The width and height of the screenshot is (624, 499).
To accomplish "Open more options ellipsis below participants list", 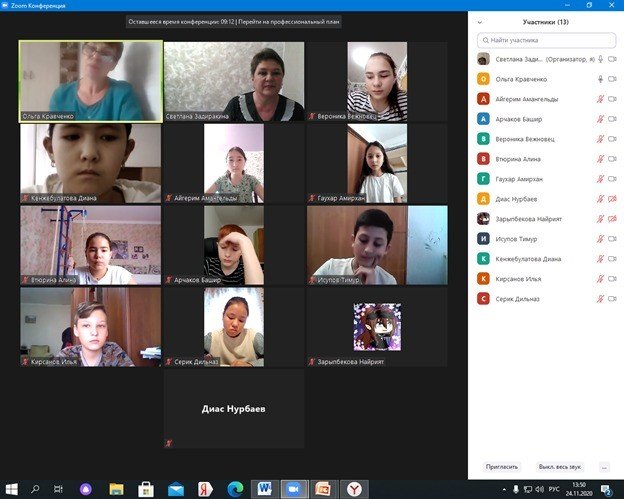I will click(x=604, y=466).
